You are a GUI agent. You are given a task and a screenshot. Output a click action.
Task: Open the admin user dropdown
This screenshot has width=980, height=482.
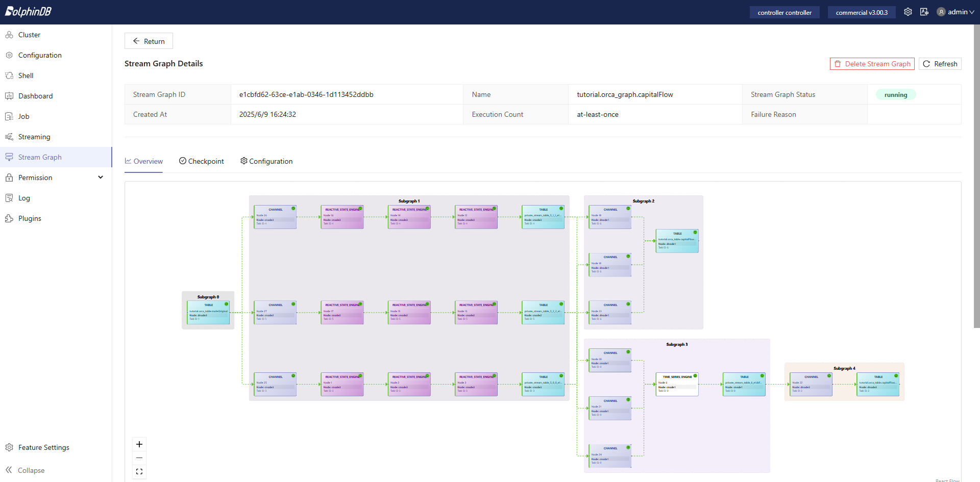coord(955,12)
